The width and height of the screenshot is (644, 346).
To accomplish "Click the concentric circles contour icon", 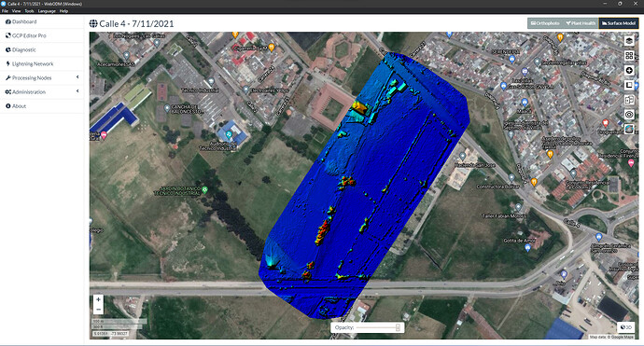I will pyautogui.click(x=629, y=115).
